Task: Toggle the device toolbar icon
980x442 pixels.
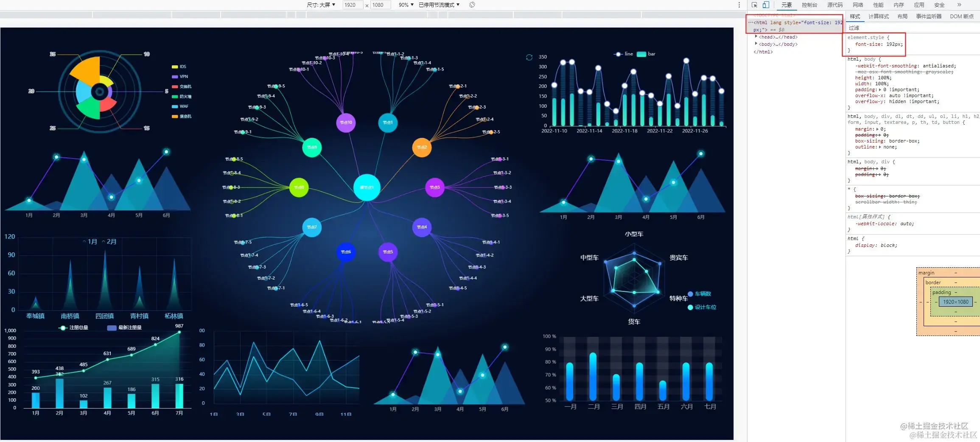Action: pos(766,5)
